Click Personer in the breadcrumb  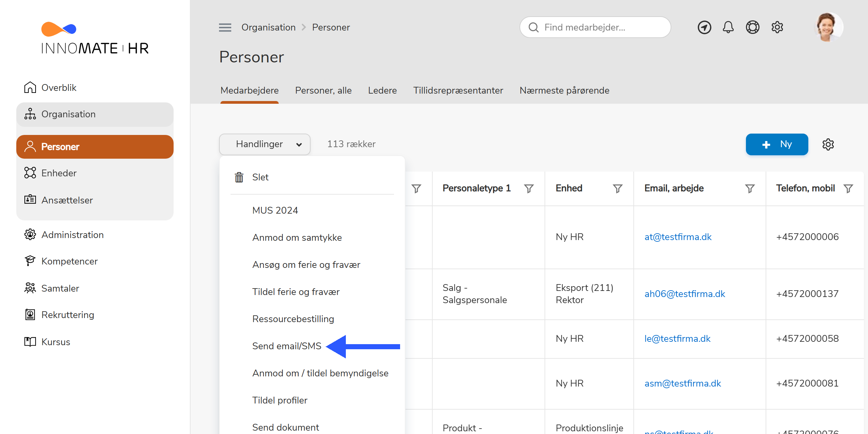click(331, 27)
